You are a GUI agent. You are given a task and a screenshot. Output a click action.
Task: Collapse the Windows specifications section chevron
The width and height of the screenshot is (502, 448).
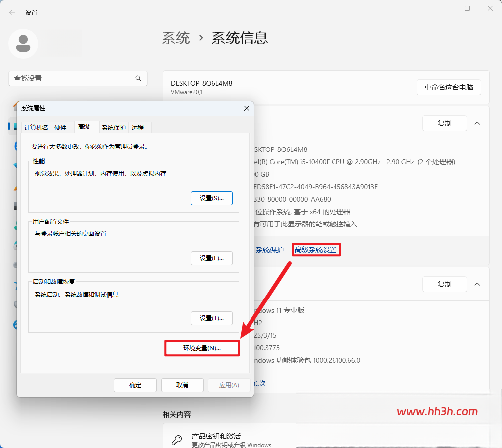[477, 284]
